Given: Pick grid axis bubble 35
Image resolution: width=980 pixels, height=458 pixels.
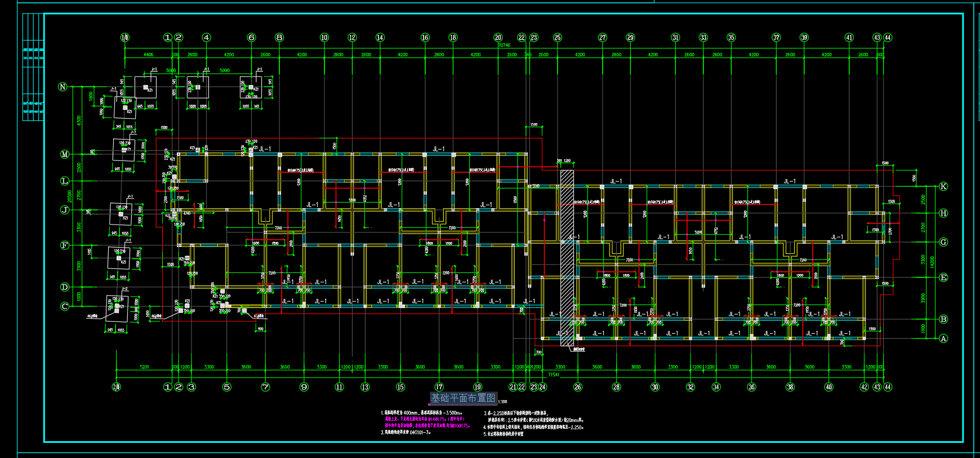Looking at the screenshot, I should click(731, 38).
